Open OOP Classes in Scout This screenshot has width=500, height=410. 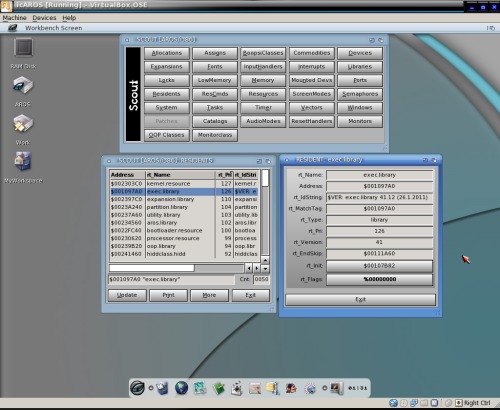(x=167, y=135)
